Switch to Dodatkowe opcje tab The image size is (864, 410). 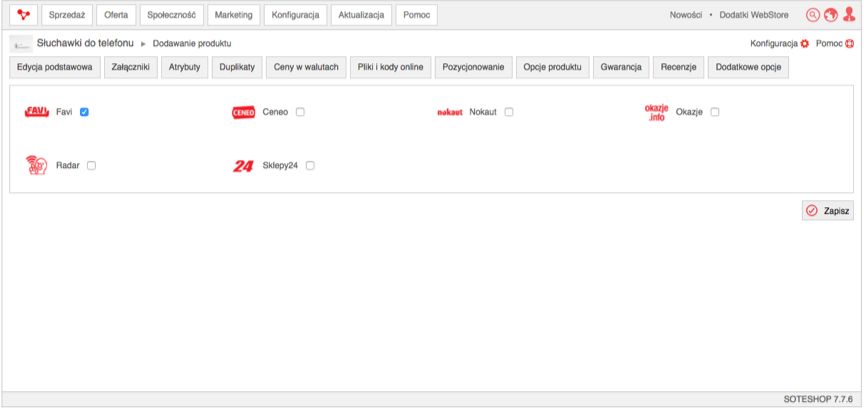(748, 67)
